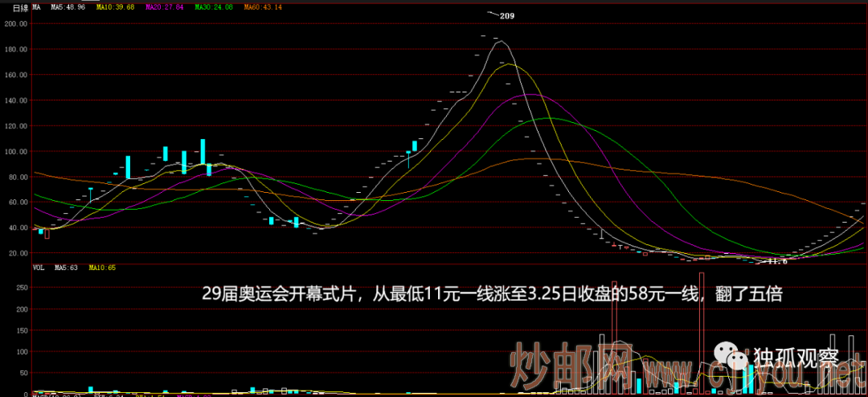The height and width of the screenshot is (397, 868).
Task: Click the white MA5 legend value
Action: click(68, 7)
